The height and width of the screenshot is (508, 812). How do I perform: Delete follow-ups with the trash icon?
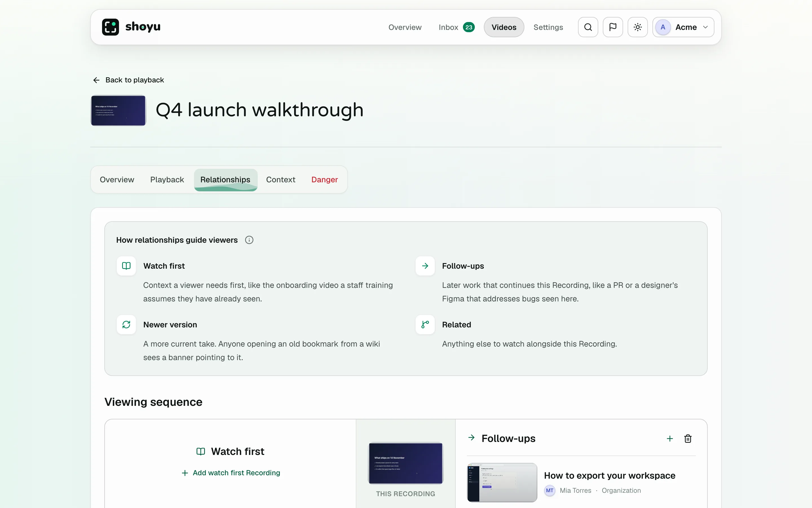point(688,439)
